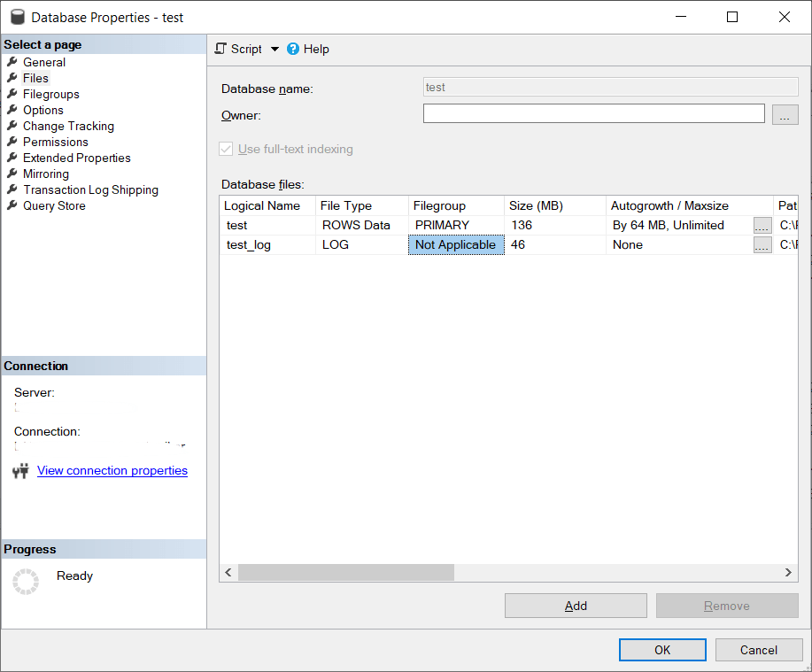
Task: Toggle the Use full-text indexing checkbox
Action: [x=224, y=149]
